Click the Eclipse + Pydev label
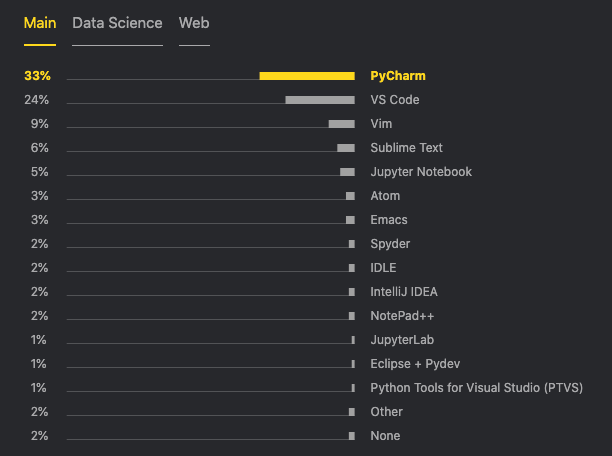 (415, 364)
